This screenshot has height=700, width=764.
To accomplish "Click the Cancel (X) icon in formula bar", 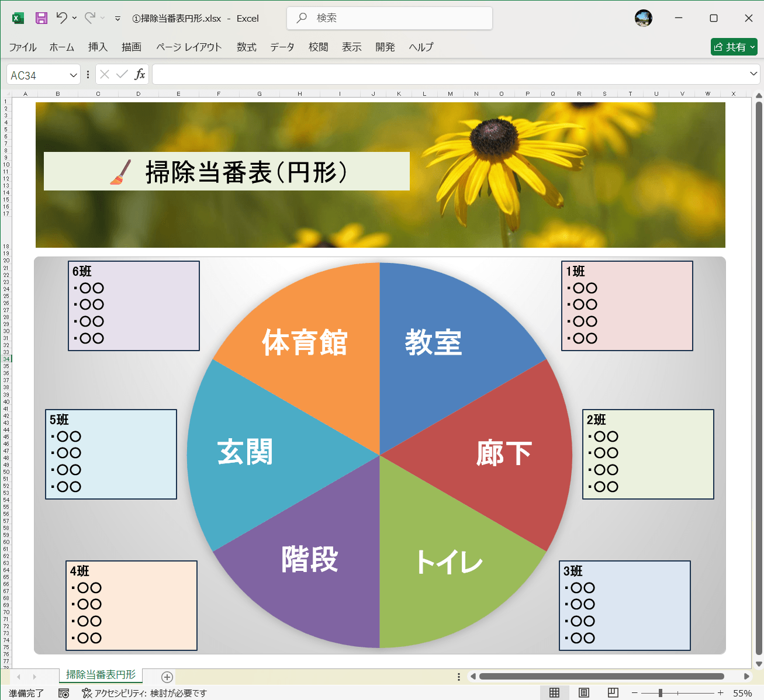I will [105, 74].
